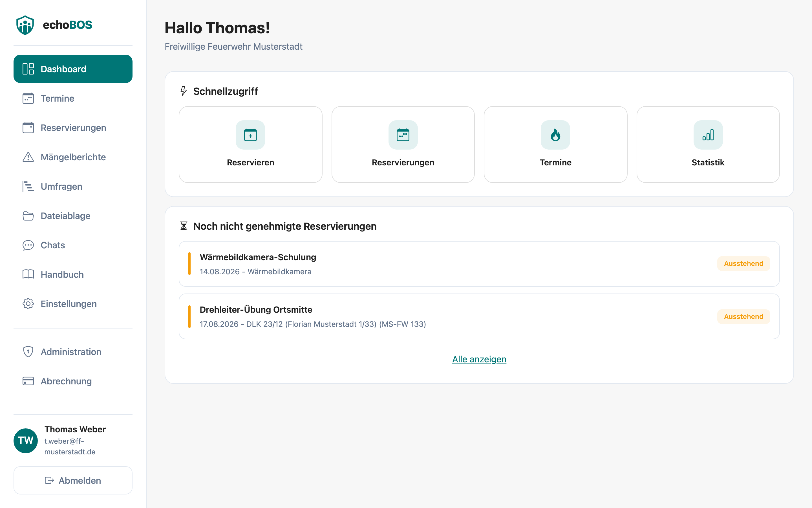Click the Reservierungen calendar quick access icon
Viewport: 812px width, 508px height.
pyautogui.click(x=403, y=135)
